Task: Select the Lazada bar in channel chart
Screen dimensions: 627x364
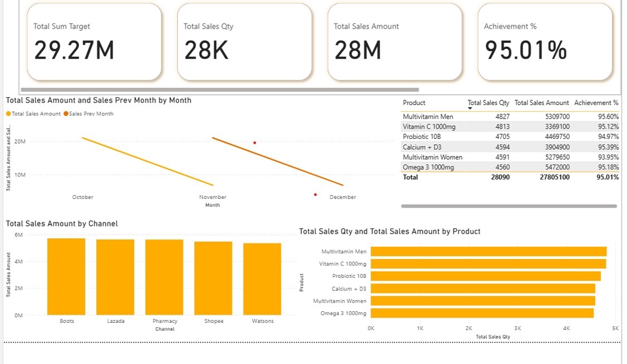Action: coord(115,277)
